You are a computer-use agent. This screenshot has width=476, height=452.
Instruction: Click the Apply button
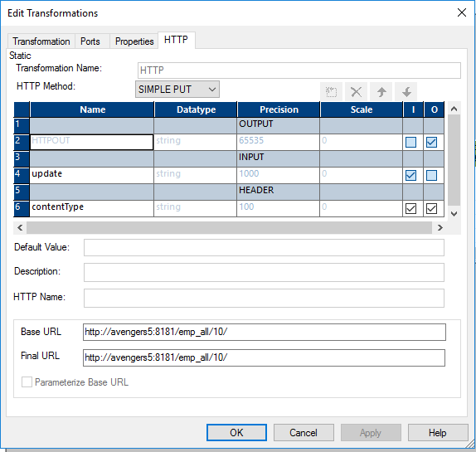371,433
